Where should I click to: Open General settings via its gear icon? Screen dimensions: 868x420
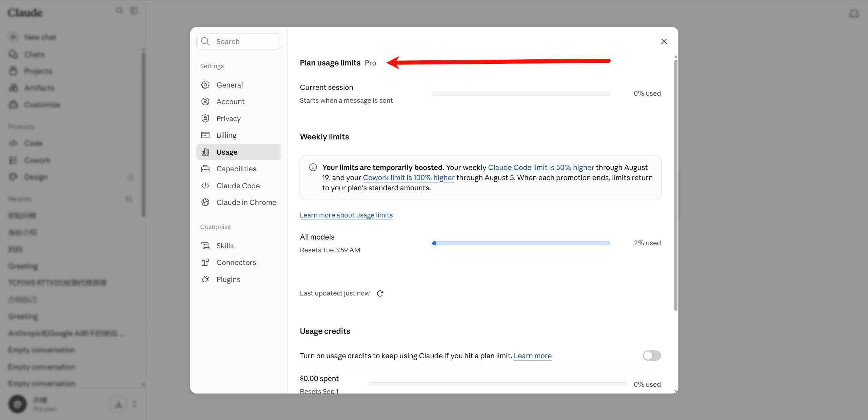(205, 85)
